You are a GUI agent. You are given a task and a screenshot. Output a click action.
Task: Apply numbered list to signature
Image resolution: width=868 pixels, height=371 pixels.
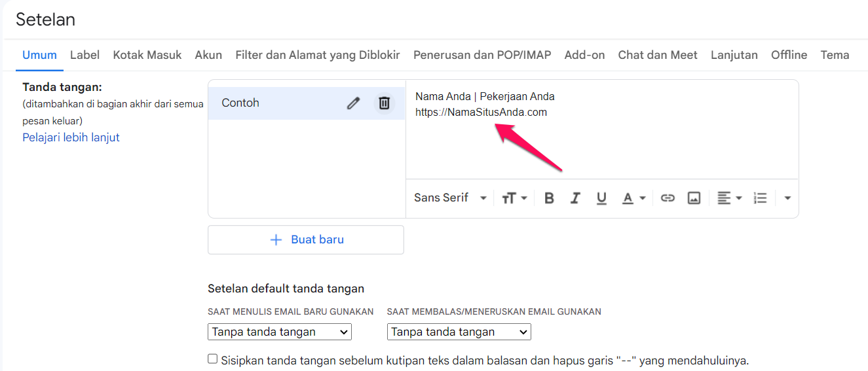(x=760, y=198)
